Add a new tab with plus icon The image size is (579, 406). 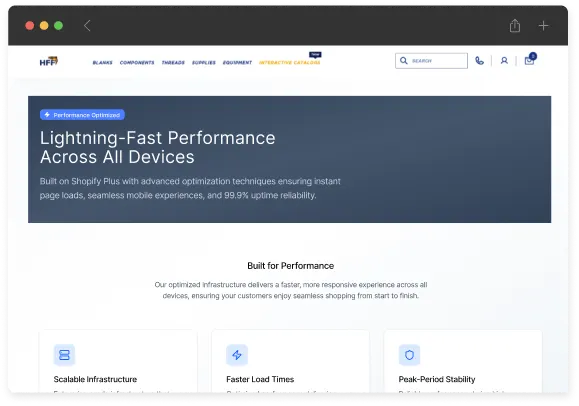coord(543,26)
